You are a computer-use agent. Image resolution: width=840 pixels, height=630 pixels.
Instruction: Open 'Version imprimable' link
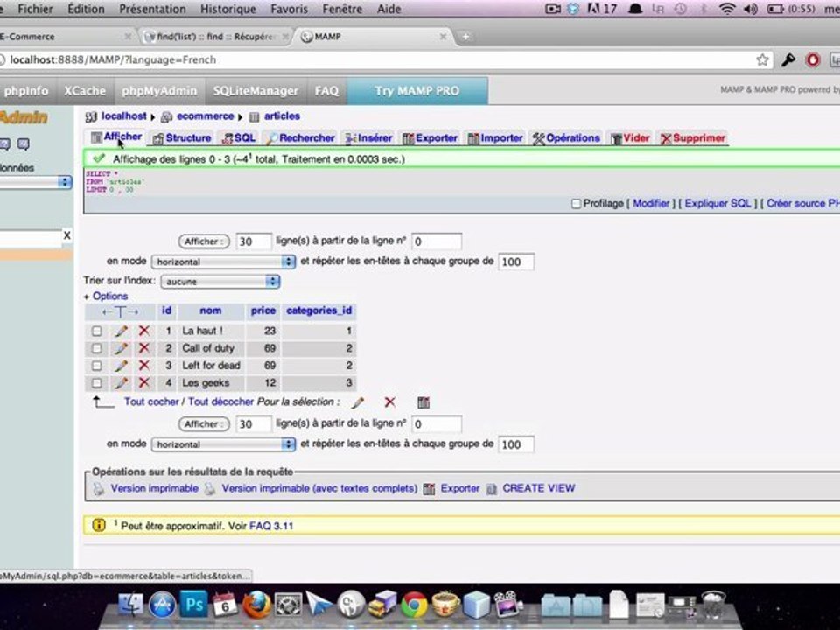[x=154, y=488]
